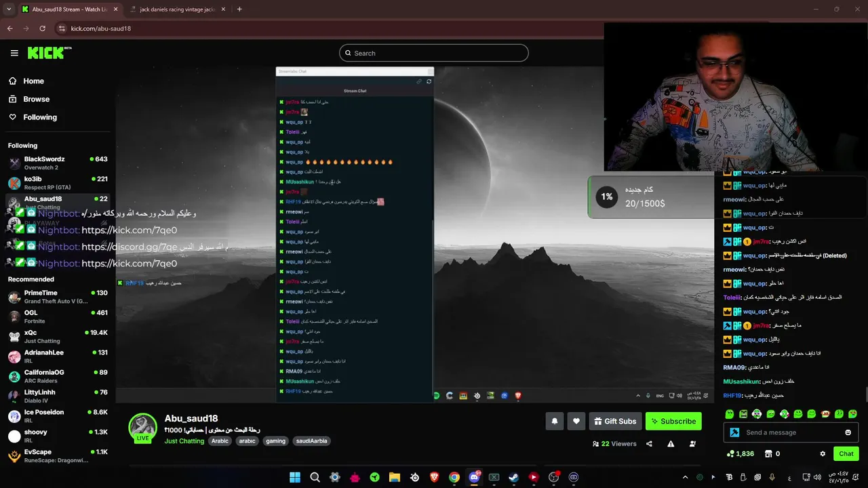868x488 pixels.
Task: Click the heart follow button
Action: point(576,421)
